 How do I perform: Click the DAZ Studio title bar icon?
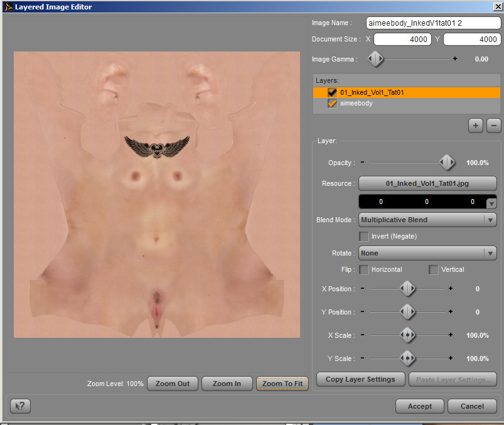(x=9, y=7)
